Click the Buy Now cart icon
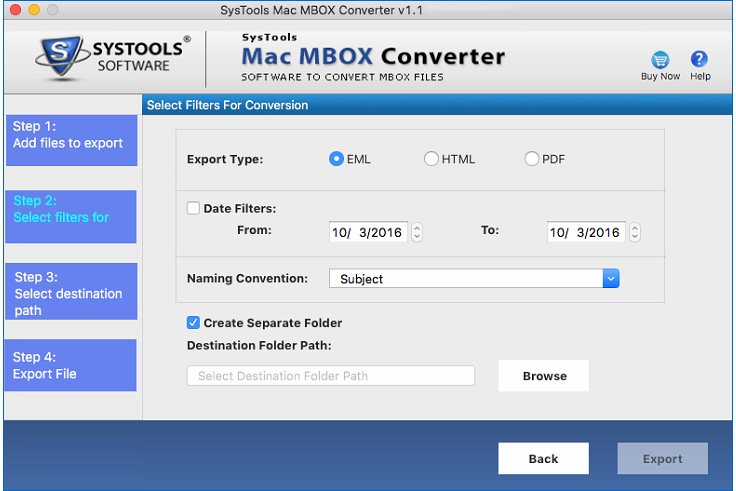The height and width of the screenshot is (491, 736). click(x=660, y=60)
